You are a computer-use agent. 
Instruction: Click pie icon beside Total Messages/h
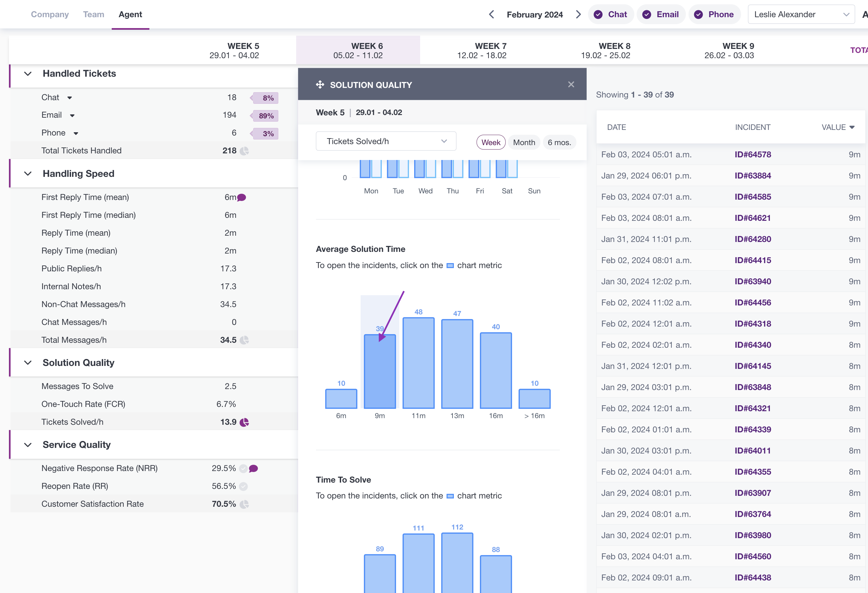(x=244, y=340)
